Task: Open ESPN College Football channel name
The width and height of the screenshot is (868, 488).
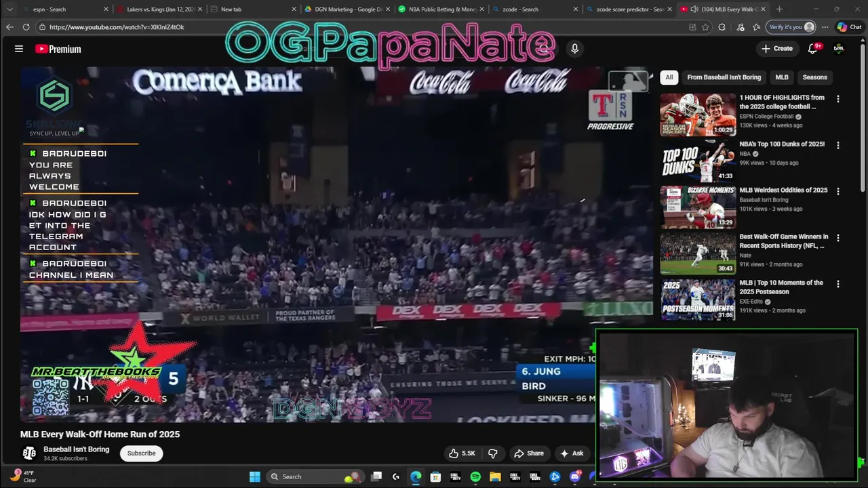Action: tap(766, 117)
